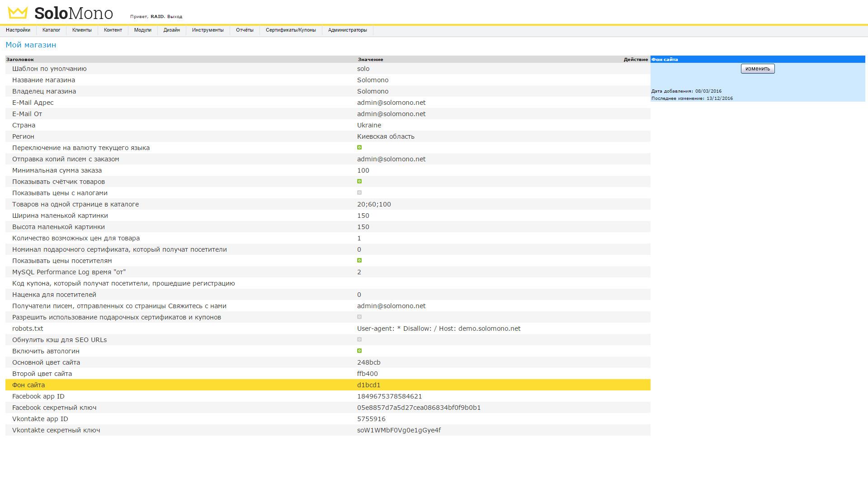
Task: Open the Модули menu
Action: pyautogui.click(x=143, y=30)
